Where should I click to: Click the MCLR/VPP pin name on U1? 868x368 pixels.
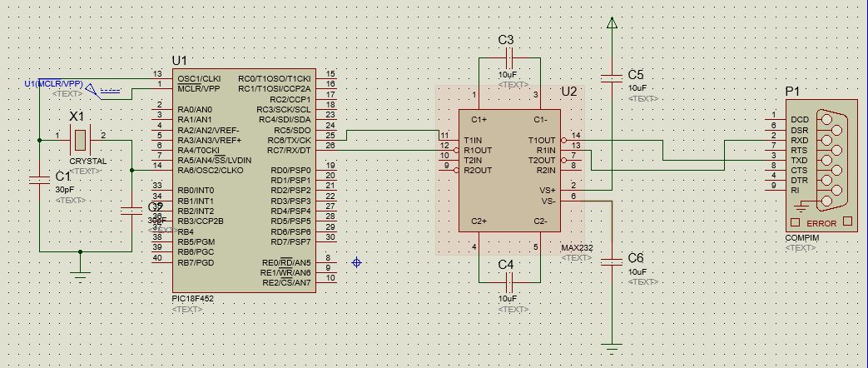(197, 89)
